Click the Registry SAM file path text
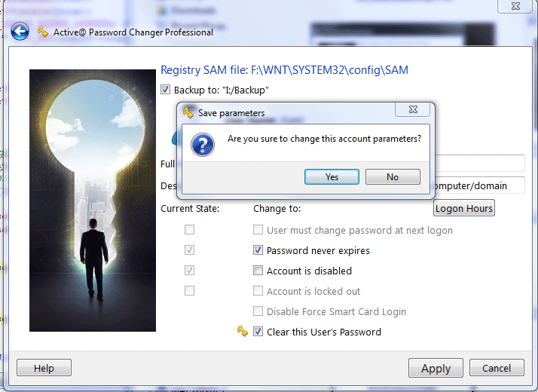 click(284, 70)
